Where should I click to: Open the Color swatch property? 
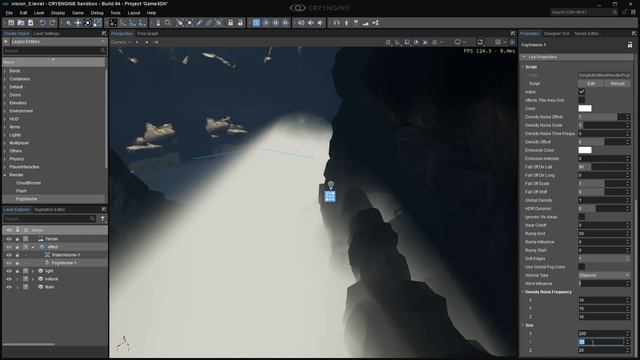pyautogui.click(x=585, y=109)
